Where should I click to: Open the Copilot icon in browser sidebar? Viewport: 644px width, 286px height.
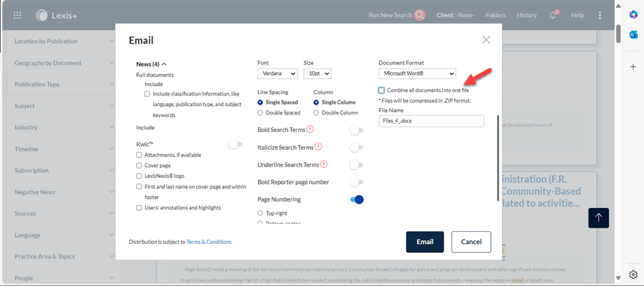pos(633,14)
